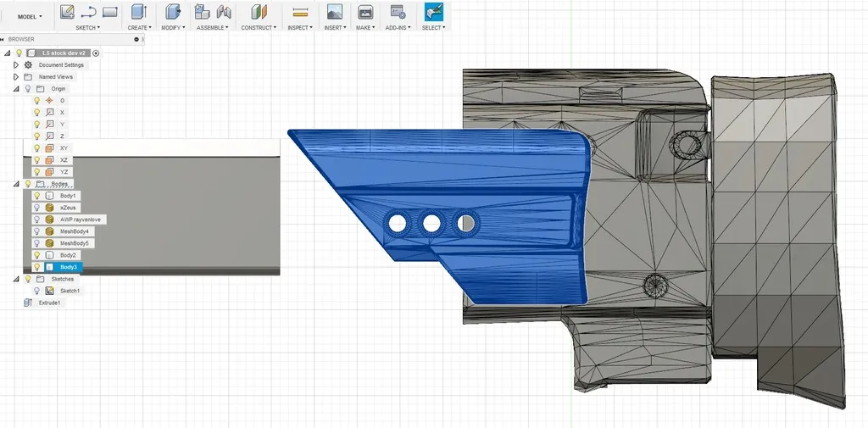
Task: Click the Measure icon in Inspect
Action: (x=300, y=12)
